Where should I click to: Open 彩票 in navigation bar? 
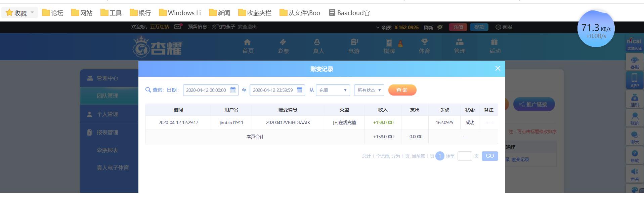click(283, 46)
